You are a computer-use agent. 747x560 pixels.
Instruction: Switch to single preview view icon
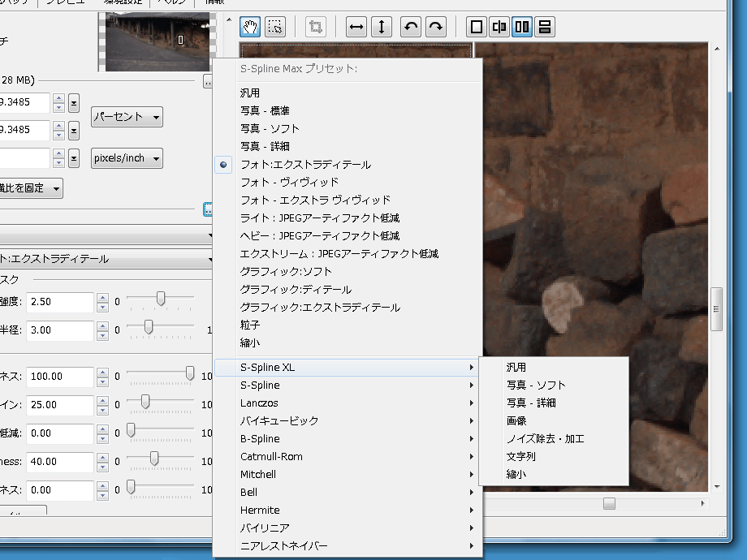point(477,27)
